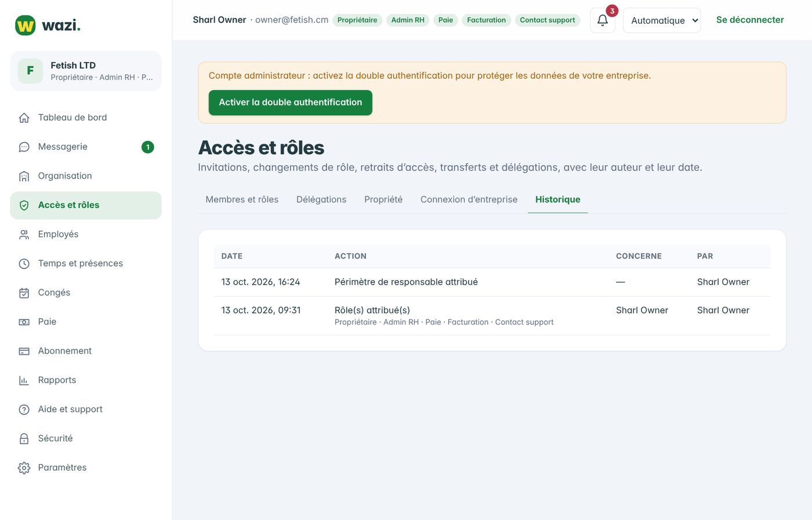812x520 pixels.
Task: Click date 13 oct. 2026, 16:24
Action: [x=260, y=282]
